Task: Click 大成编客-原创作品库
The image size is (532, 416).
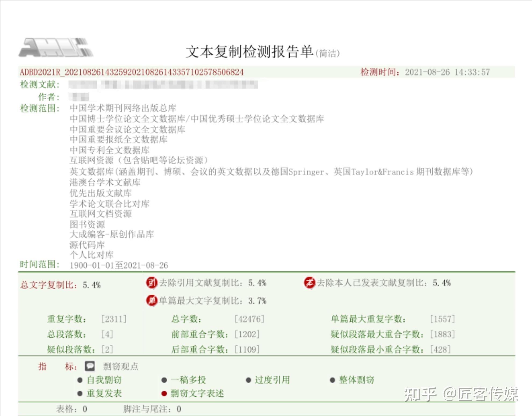Action: point(112,234)
